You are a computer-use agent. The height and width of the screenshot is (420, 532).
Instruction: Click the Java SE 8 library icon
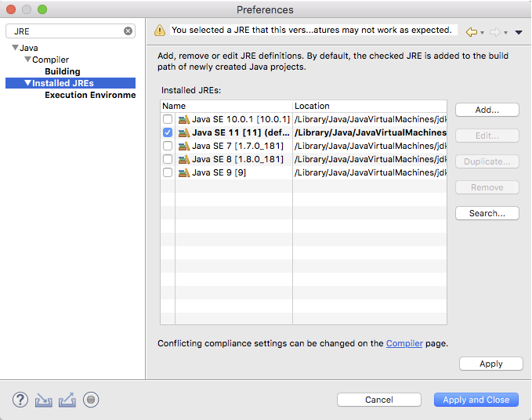184,159
